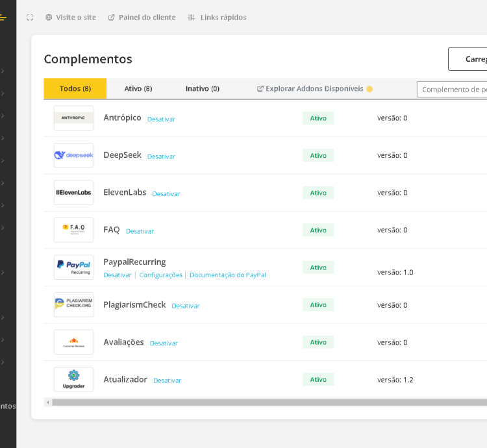
Task: Click the Upgrader addon logo
Action: point(73,379)
